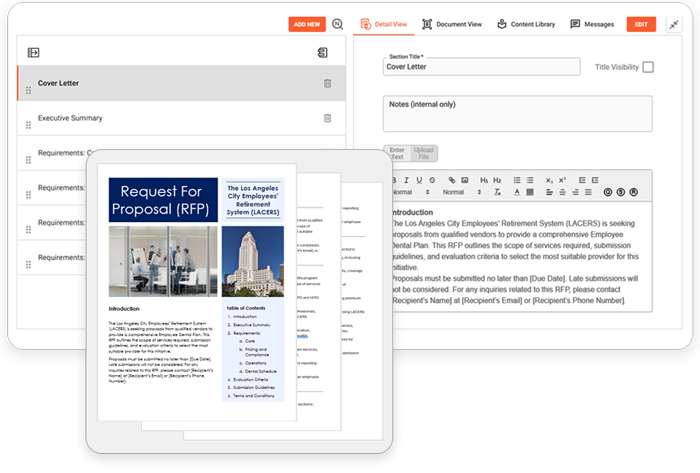Justify the text
Image resolution: width=700 pixels, height=473 pixels.
coord(588,192)
